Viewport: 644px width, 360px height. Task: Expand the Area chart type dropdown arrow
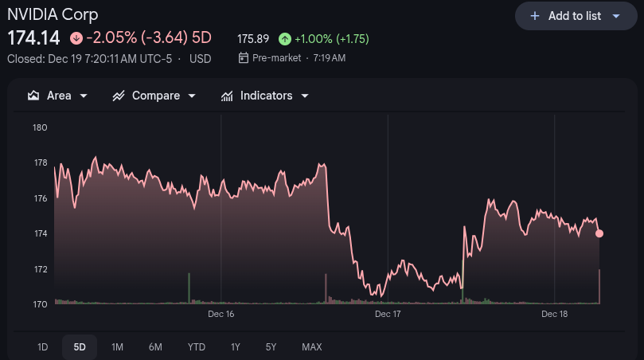coord(84,96)
